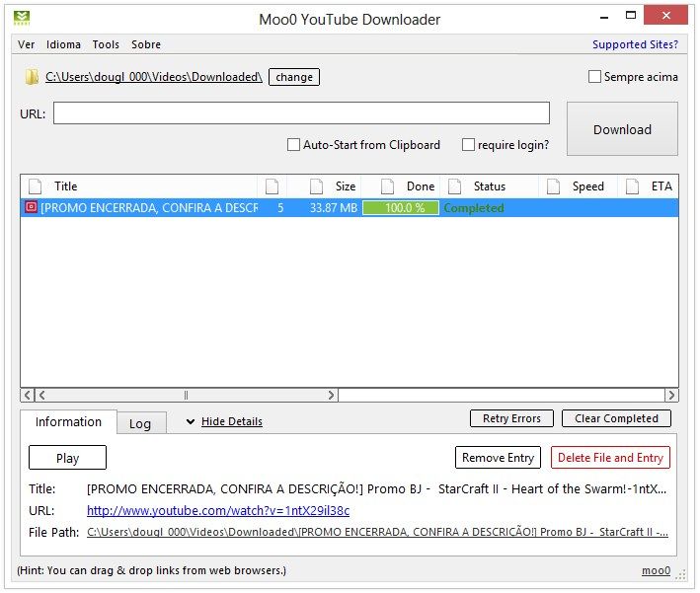Enable Sempre acima checkbox
700x593 pixels.
click(x=594, y=77)
